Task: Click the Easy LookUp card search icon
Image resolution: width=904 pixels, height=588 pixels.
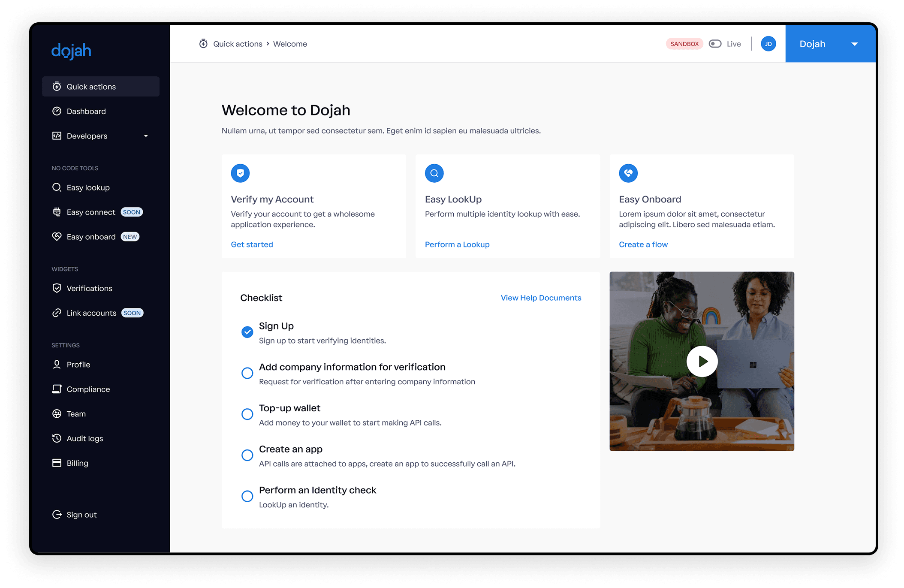Action: click(x=434, y=173)
